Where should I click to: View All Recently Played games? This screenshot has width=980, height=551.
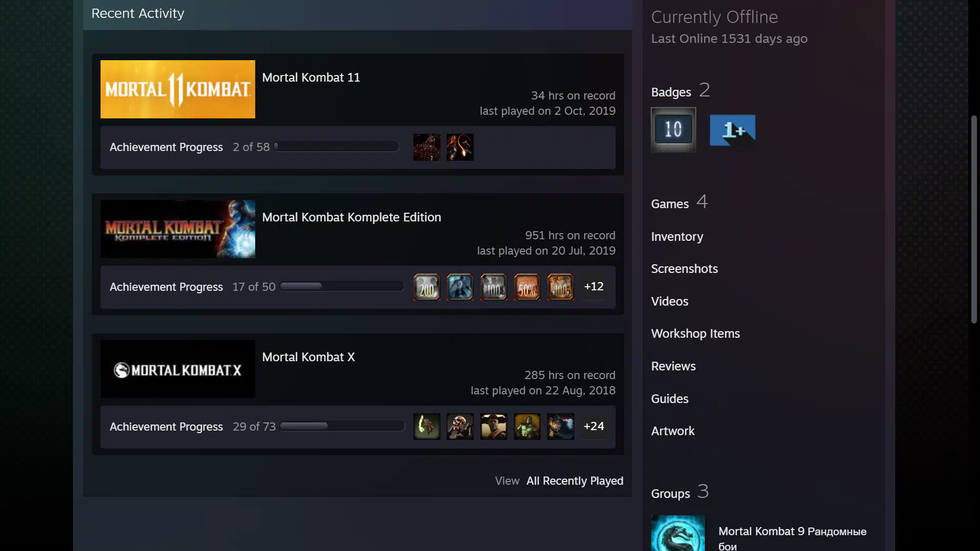575,481
